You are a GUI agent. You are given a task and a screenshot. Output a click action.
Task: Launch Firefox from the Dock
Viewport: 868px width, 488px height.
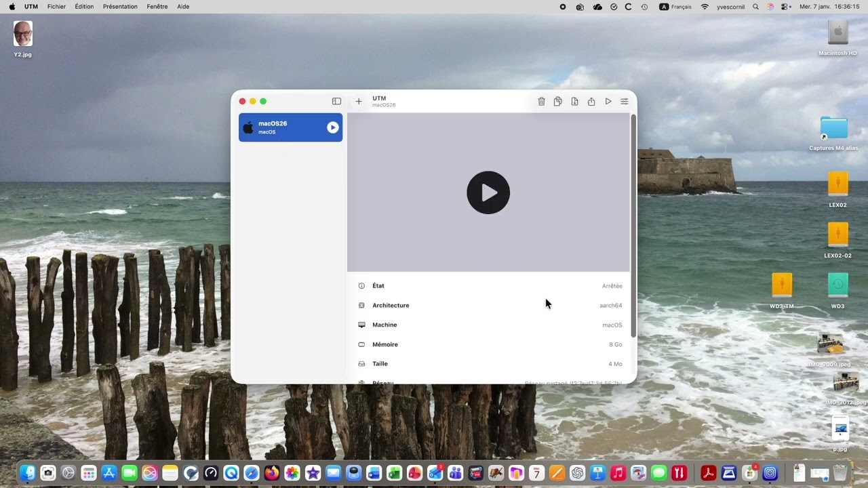point(272,473)
